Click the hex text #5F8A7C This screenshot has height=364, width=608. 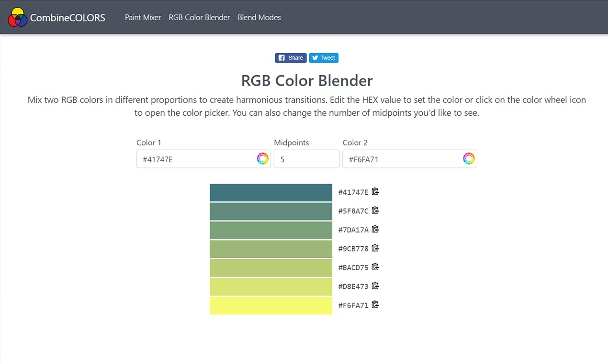(x=353, y=211)
